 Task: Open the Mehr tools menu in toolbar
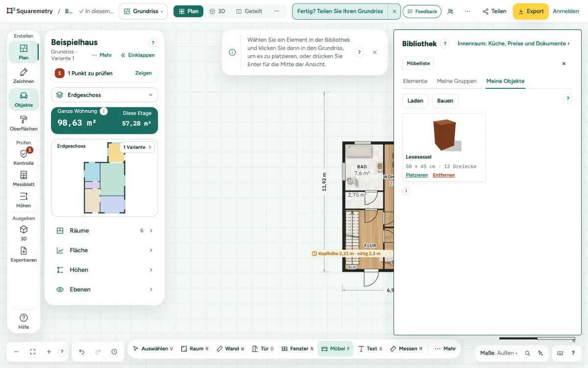click(x=445, y=349)
